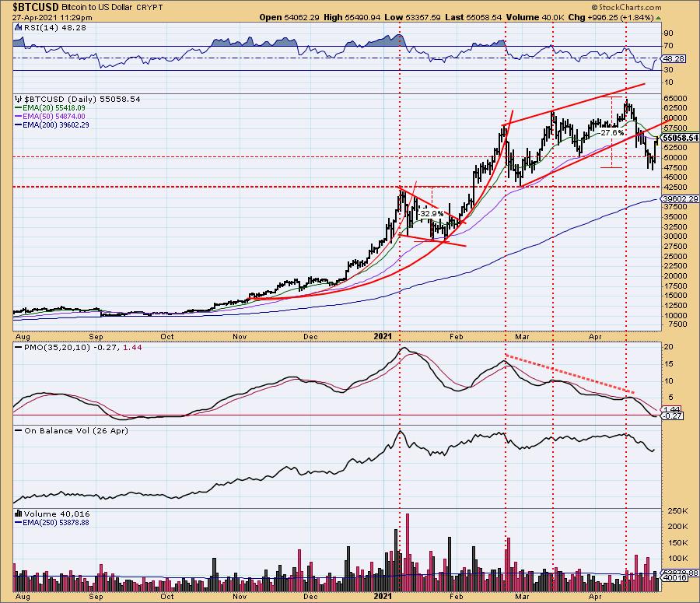Click the 'EMA(250) 53878.88' volume legend
700x603 pixels.
(56, 522)
